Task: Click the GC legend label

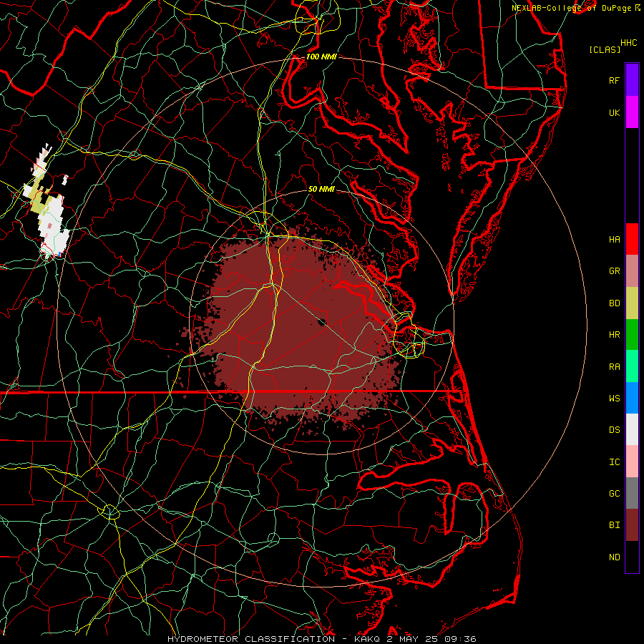Action: 614,493
